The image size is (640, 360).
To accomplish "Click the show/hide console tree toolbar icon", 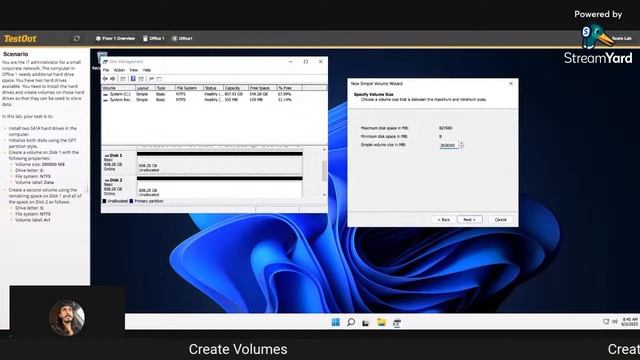I will click(123, 79).
